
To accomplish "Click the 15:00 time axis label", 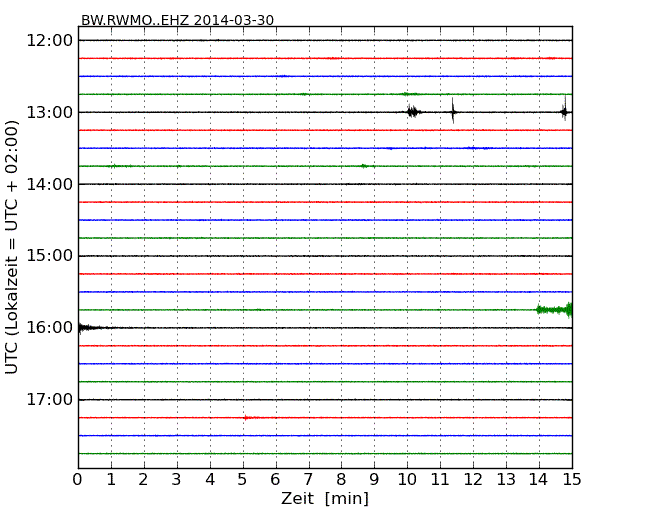I will tap(50, 256).
